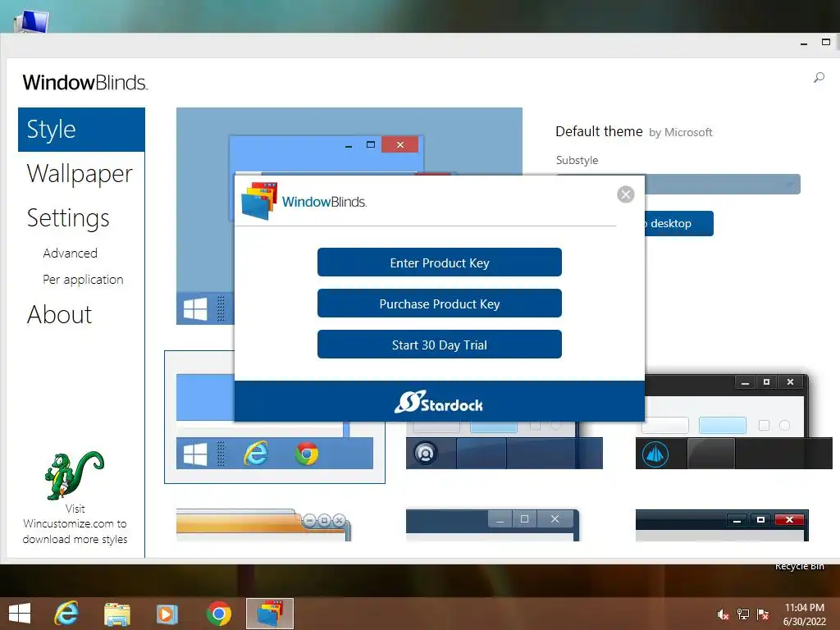Screen dimensions: 840x630
Task: Click the apply to desktop button
Action: click(678, 223)
